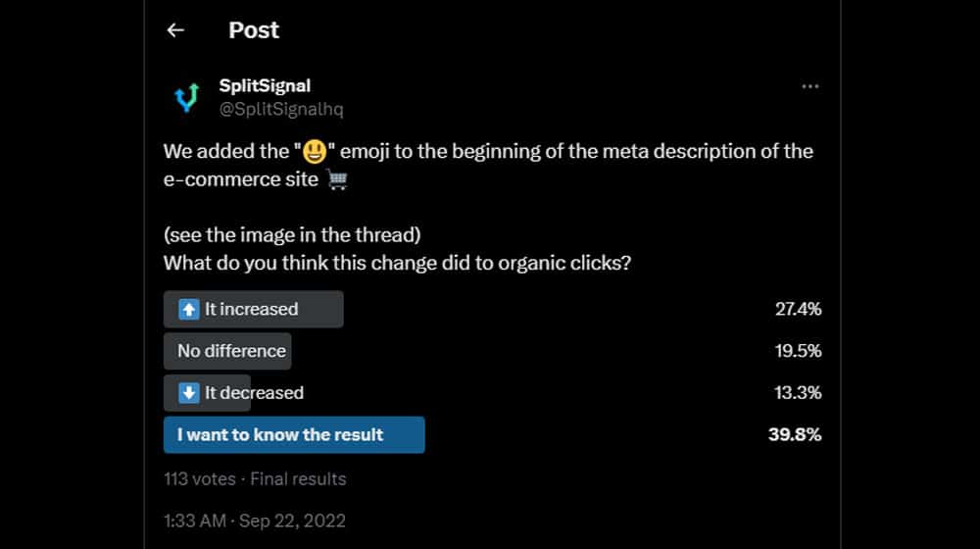Click the 39.8% result percentage
The height and width of the screenshot is (549, 980).
tap(795, 434)
